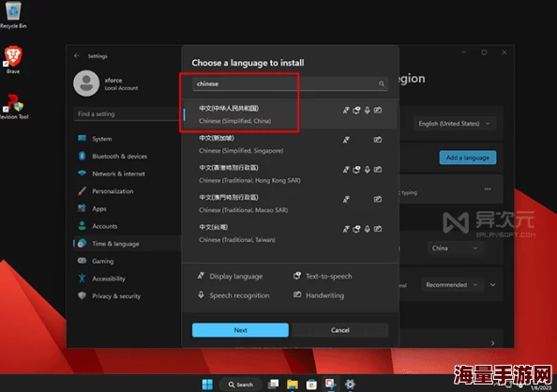Click display language icon for Taiwan row

point(346,229)
